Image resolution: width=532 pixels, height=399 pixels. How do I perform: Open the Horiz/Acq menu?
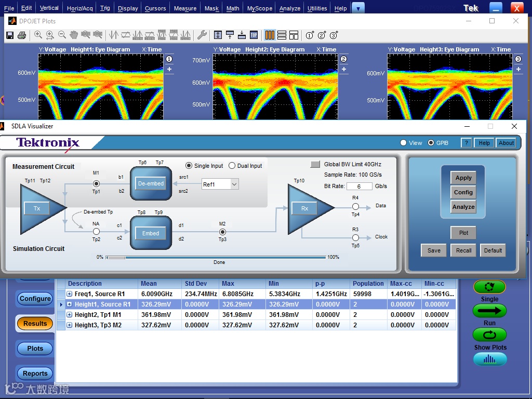(79, 8)
